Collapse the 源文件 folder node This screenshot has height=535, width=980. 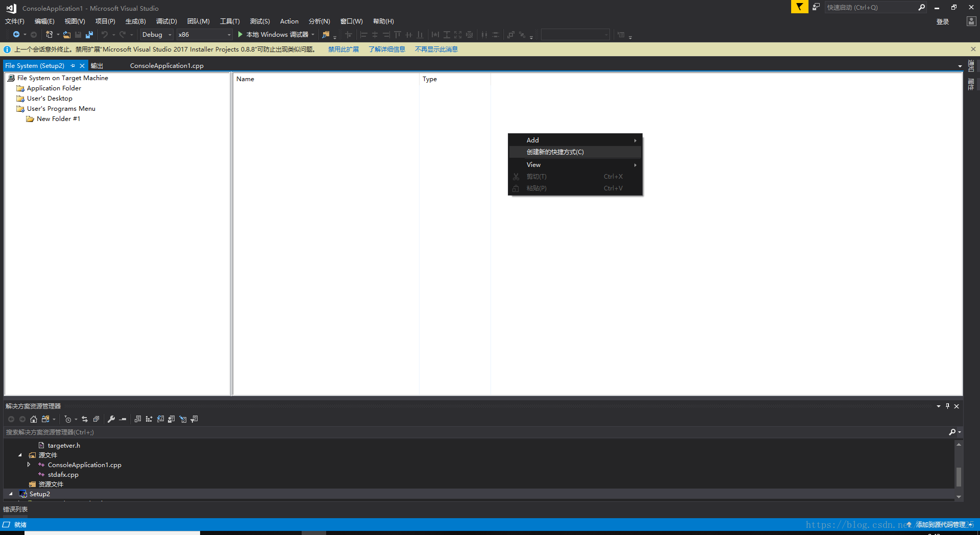tap(20, 455)
